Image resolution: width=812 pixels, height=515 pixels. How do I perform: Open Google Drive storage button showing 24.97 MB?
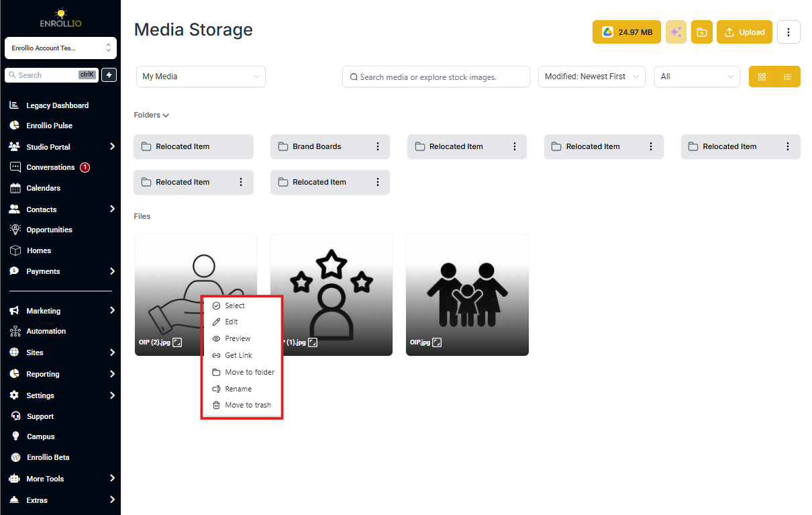tap(626, 32)
